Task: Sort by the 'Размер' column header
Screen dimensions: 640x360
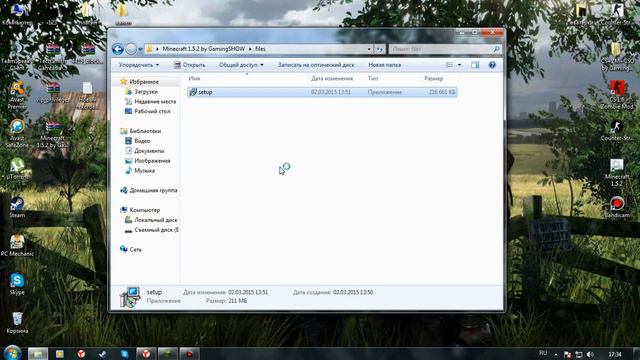Action: point(433,78)
